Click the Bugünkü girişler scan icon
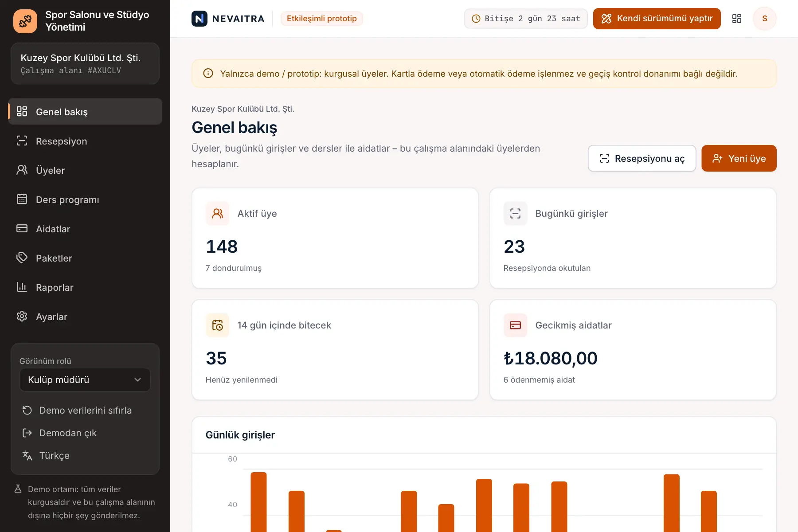Image resolution: width=798 pixels, height=532 pixels. [516, 214]
